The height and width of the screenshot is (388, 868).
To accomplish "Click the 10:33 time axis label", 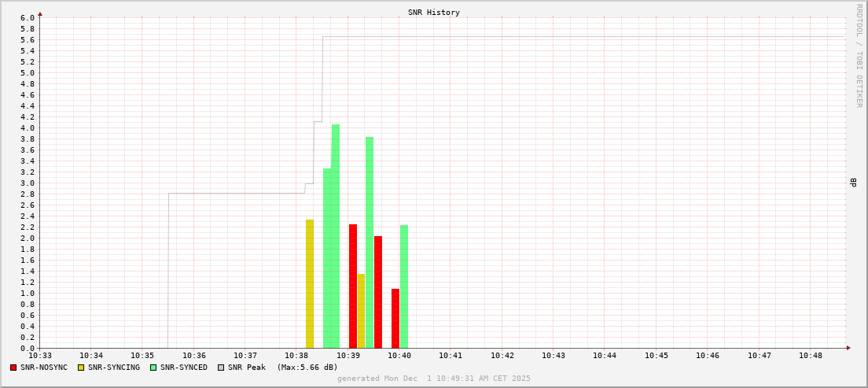I will 40,356.
